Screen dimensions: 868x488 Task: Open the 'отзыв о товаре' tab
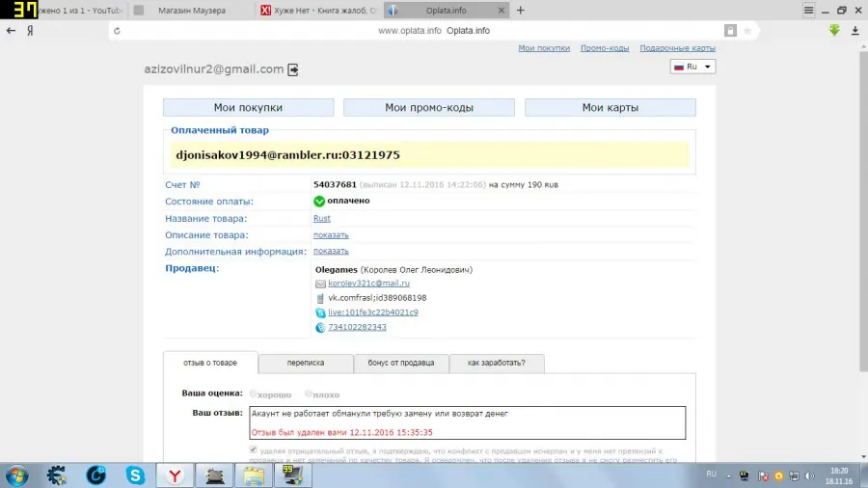(210, 363)
